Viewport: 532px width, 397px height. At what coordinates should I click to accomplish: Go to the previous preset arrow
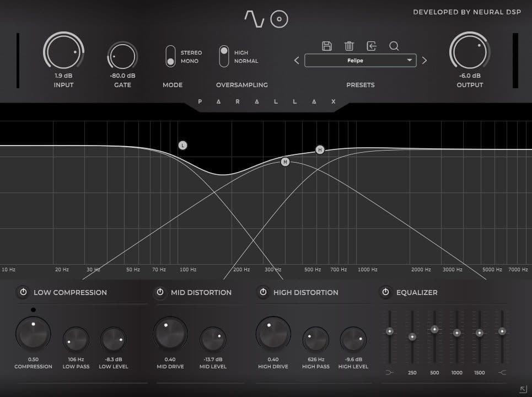[x=297, y=61]
